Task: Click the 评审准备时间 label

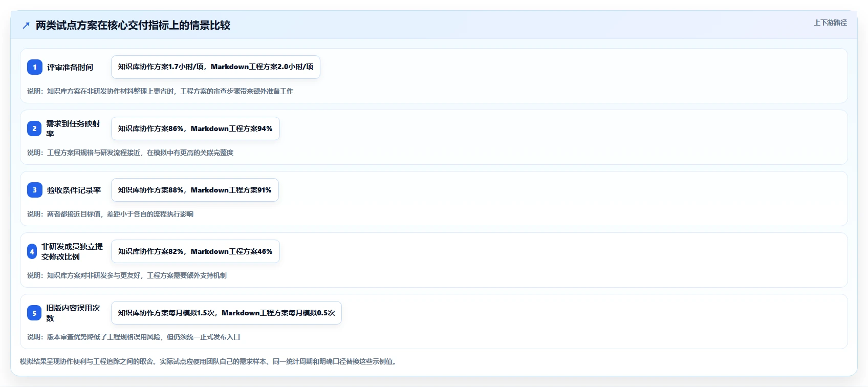Action: click(70, 67)
